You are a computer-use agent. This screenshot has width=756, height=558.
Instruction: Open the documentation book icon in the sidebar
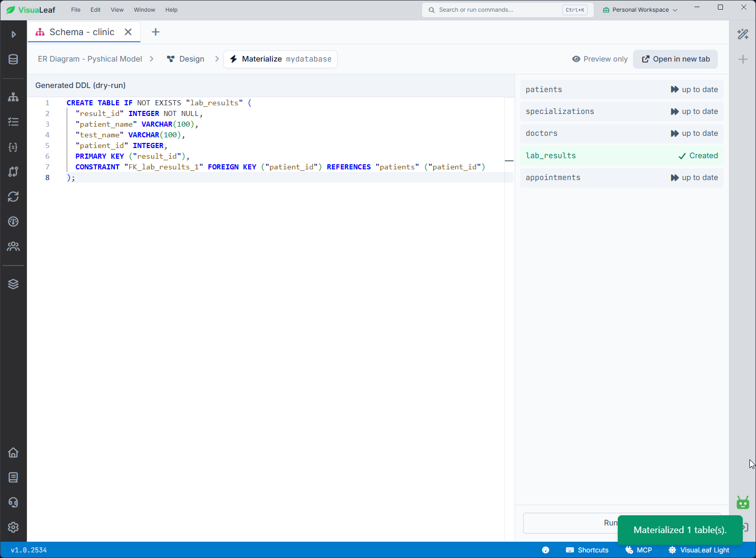click(x=14, y=477)
